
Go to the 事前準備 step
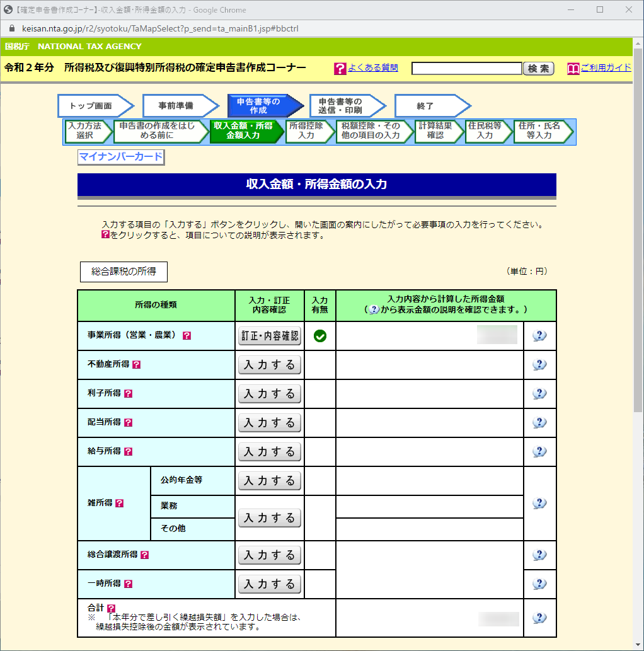[180, 106]
